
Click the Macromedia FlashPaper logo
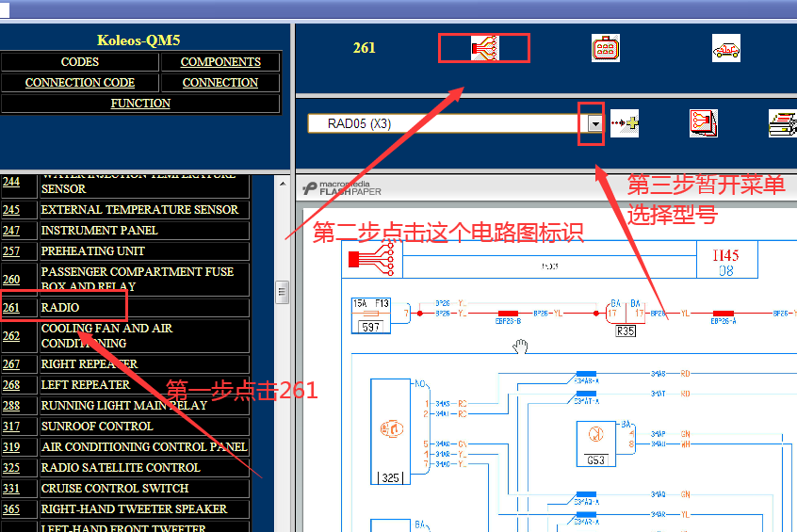342,188
